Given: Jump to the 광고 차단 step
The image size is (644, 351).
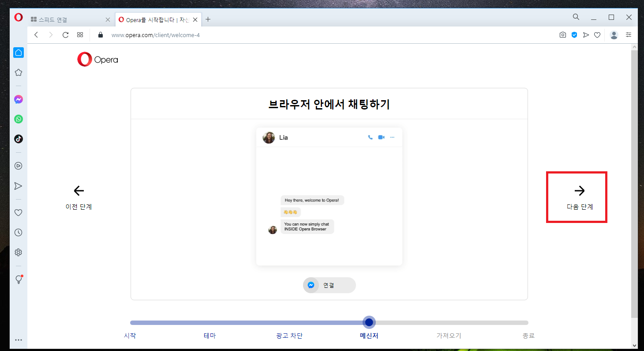Looking at the screenshot, I should [x=289, y=336].
